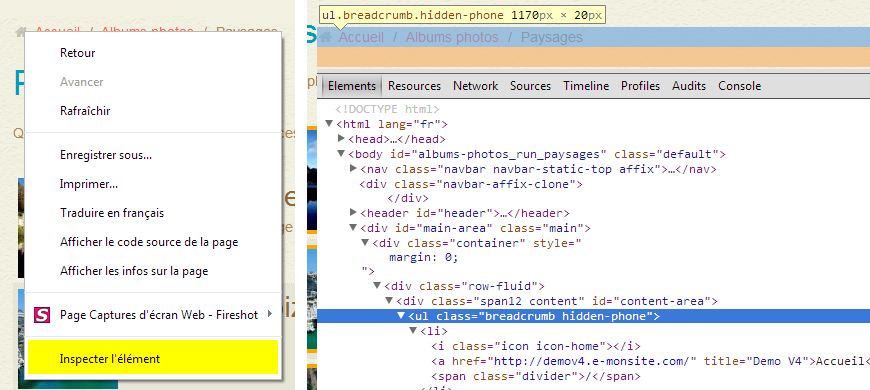This screenshot has height=390, width=870.
Task: Collapse the ul breadcrumb hidden-phone node
Action: click(x=401, y=316)
